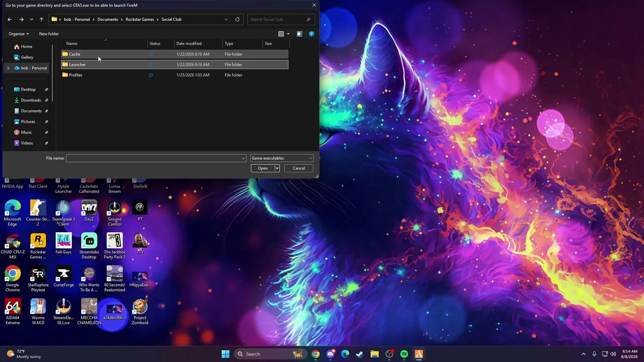Select the Fall Guys desktop icon
This screenshot has width=644, height=362.
click(x=63, y=244)
